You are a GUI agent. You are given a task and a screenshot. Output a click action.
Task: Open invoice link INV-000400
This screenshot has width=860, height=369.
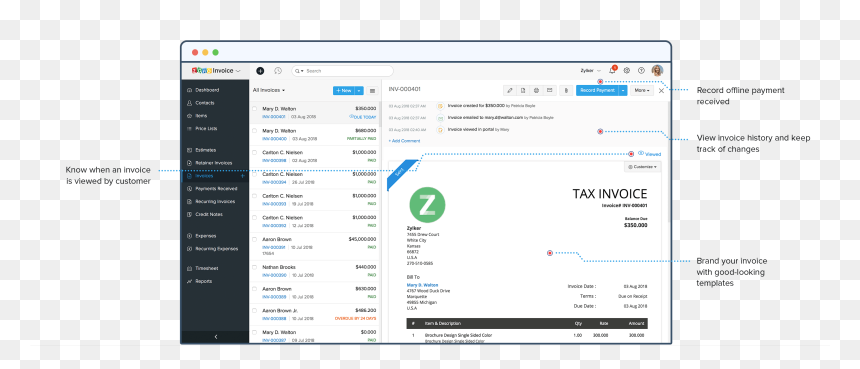point(274,139)
